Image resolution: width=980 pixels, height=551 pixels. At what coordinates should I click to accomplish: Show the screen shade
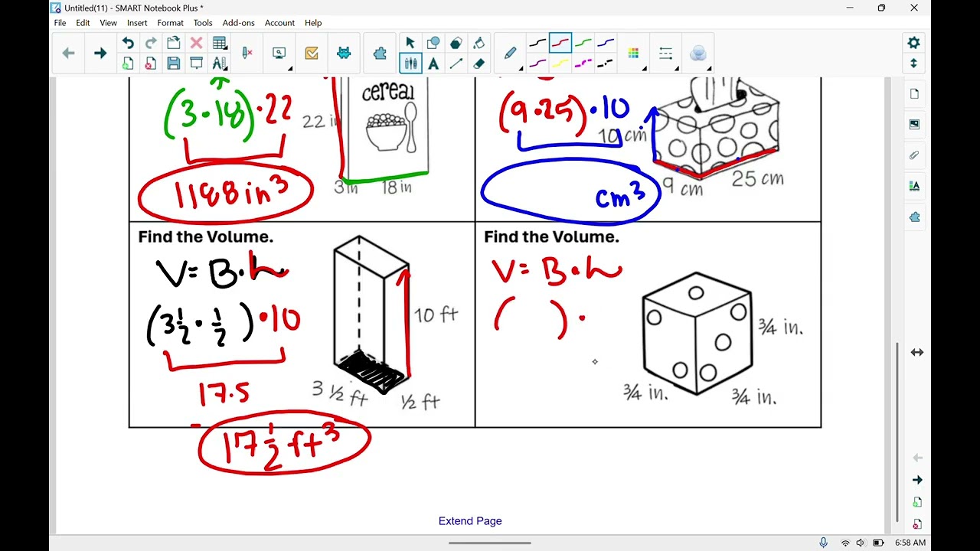pyautogui.click(x=196, y=64)
